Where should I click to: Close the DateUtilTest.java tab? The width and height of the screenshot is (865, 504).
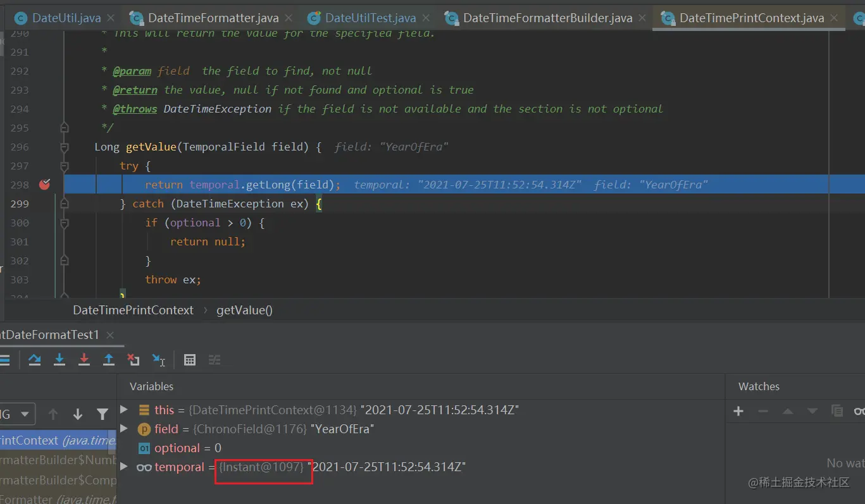click(x=426, y=18)
